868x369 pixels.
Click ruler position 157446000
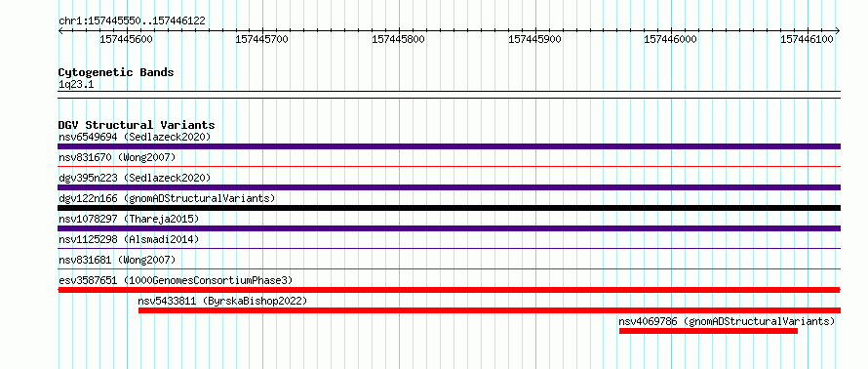(671, 39)
